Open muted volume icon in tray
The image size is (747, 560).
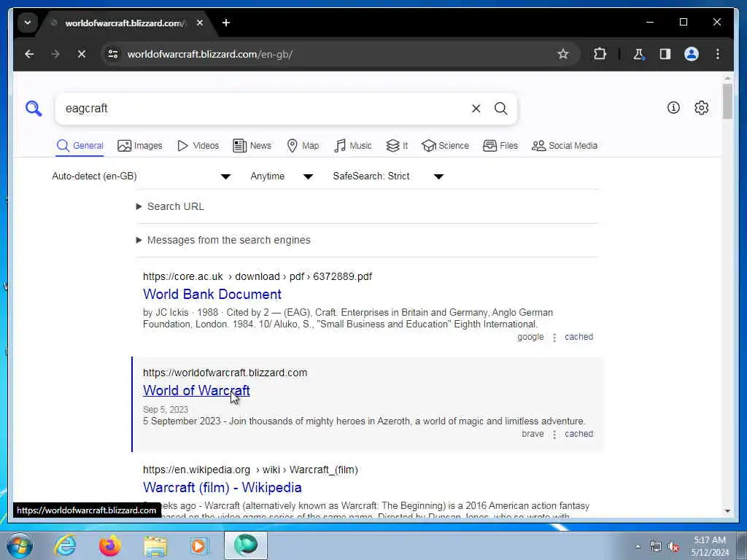(673, 547)
